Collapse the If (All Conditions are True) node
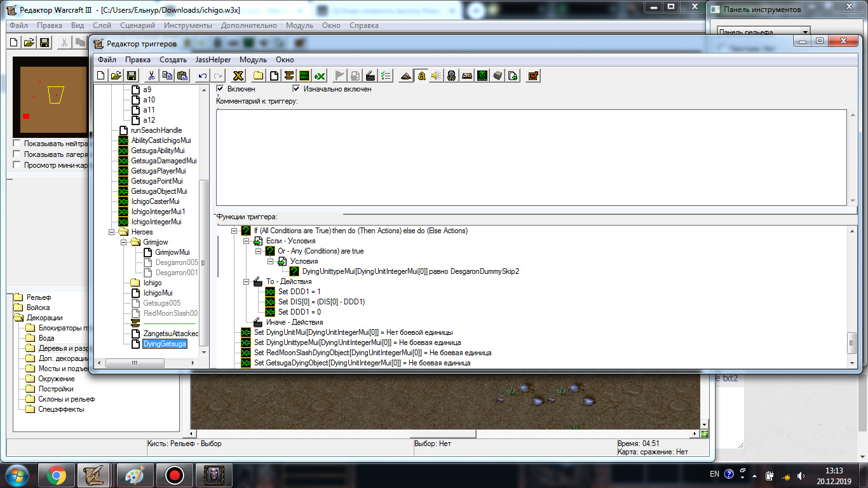 (234, 231)
